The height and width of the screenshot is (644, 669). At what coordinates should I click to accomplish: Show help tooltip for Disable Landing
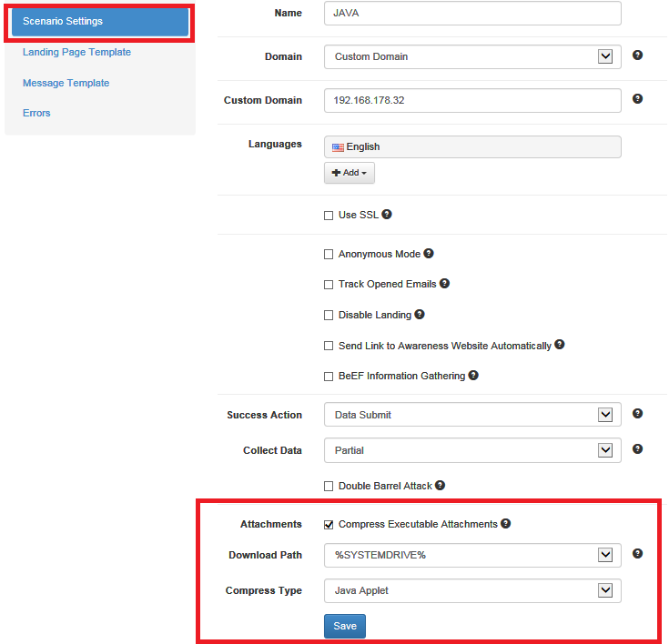click(x=420, y=315)
